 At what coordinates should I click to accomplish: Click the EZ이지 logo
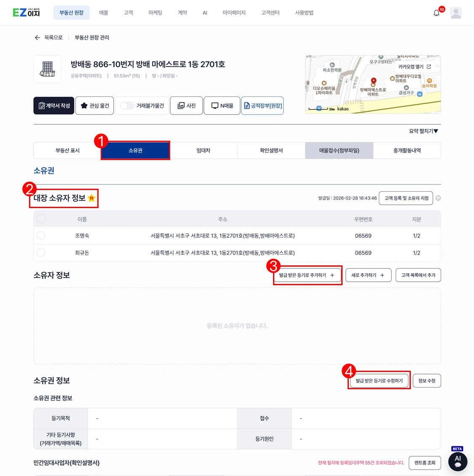click(x=26, y=13)
